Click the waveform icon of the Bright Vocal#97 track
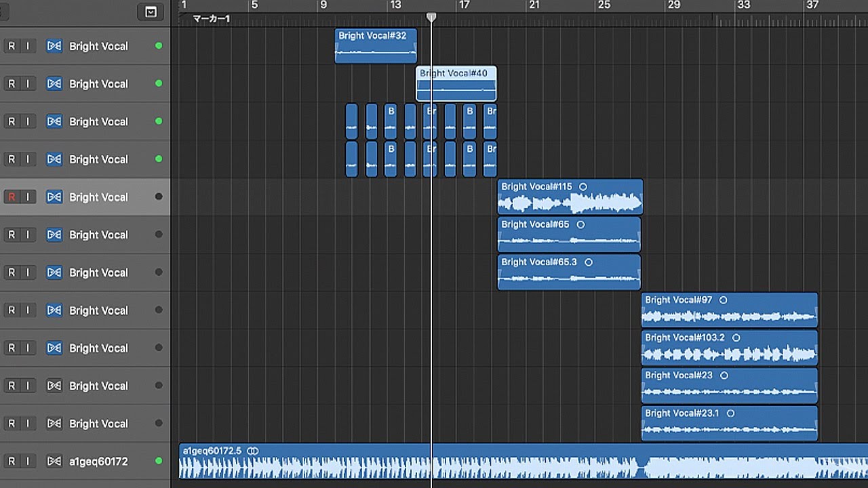 coord(54,310)
